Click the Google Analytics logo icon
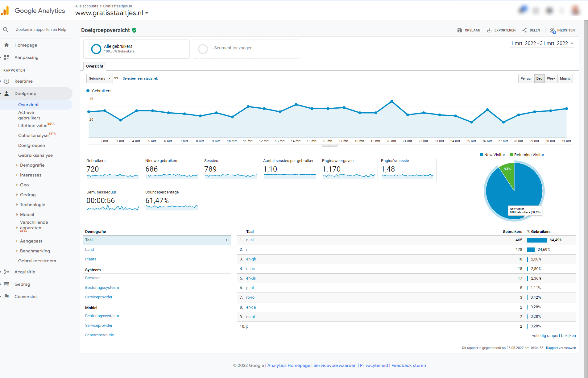Screen dimensions: 588x378 coord(5,11)
